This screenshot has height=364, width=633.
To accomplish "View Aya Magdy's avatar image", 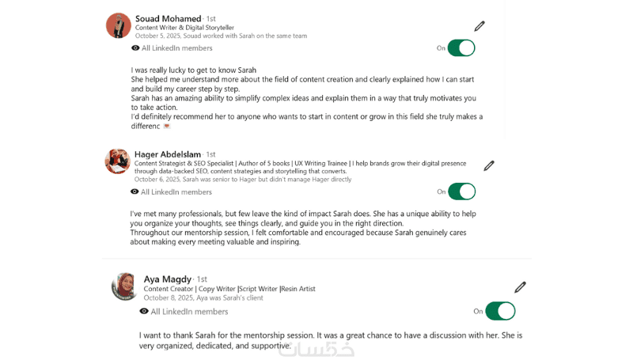I will (125, 286).
